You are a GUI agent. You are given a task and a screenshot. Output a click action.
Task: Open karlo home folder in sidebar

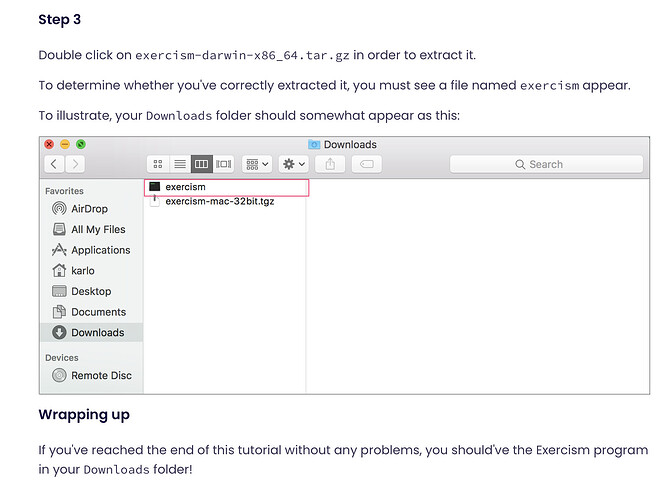[92, 271]
